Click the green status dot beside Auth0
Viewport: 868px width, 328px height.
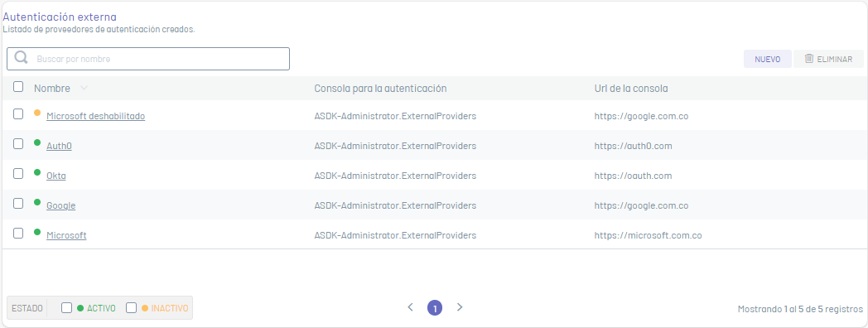click(37, 142)
